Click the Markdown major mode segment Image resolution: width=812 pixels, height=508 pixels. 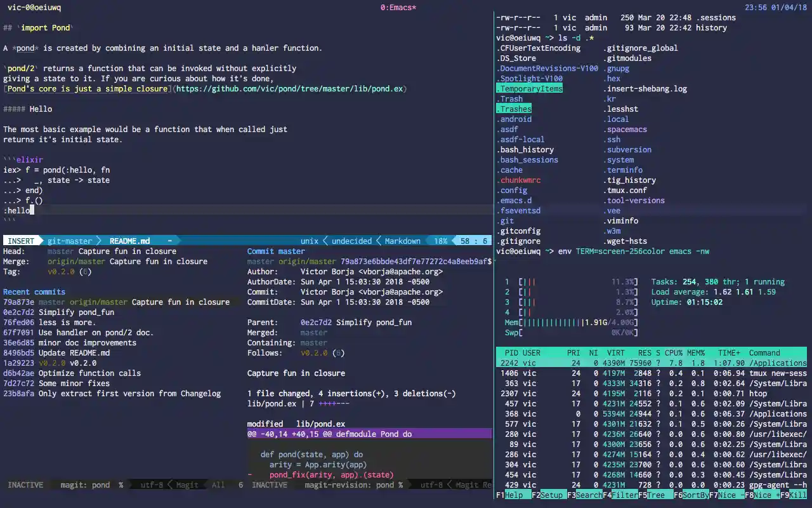402,241
